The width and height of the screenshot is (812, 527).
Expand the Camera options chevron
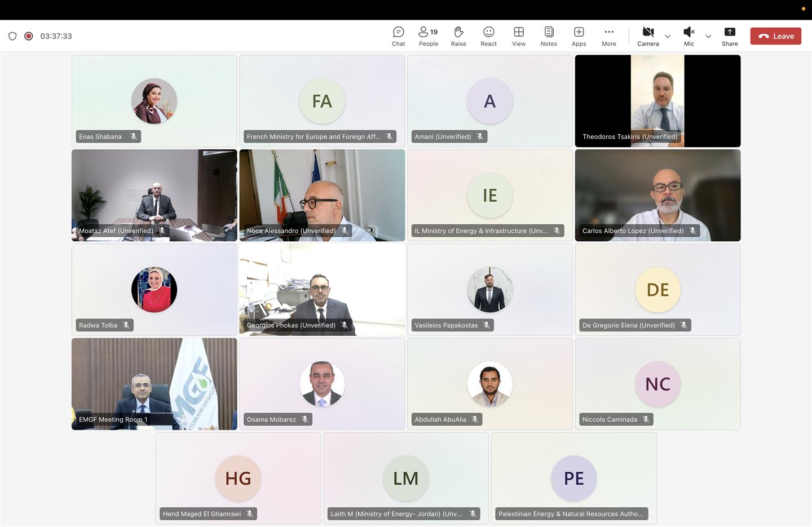(668, 36)
